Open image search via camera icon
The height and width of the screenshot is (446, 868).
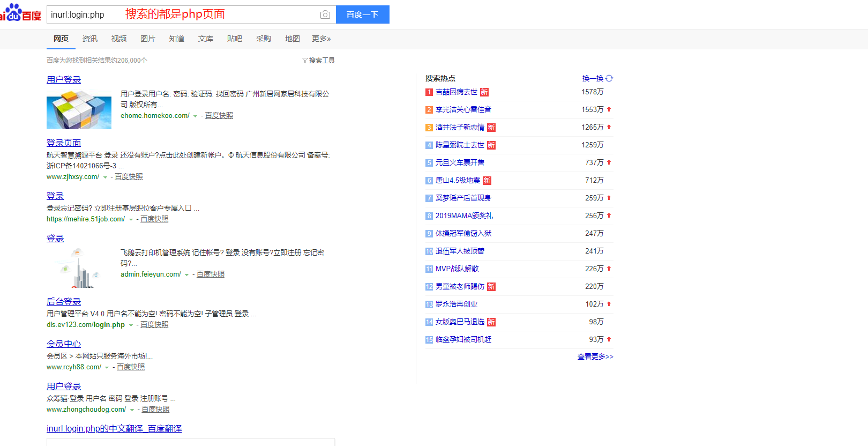[325, 14]
